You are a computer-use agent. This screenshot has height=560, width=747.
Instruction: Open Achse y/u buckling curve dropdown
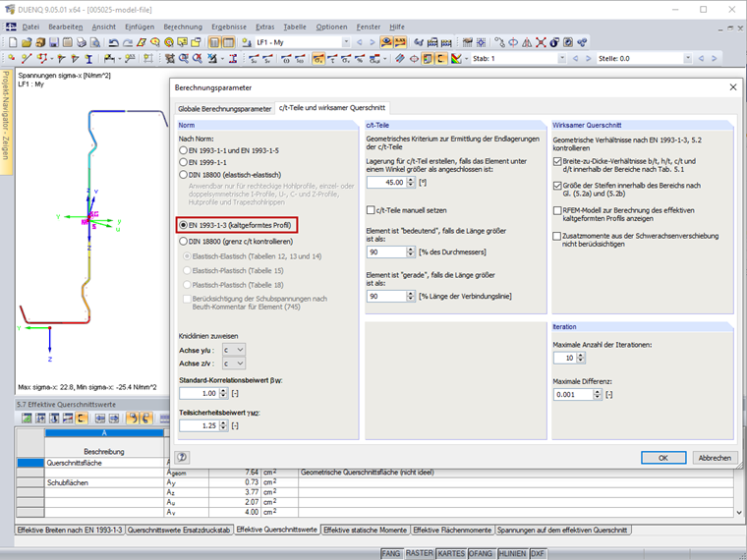234,350
